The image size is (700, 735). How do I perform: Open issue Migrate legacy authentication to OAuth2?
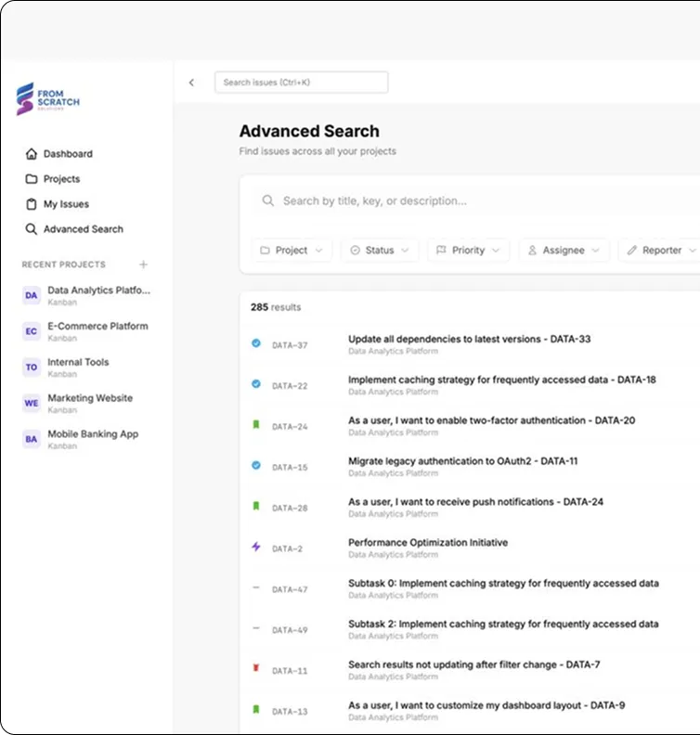pyautogui.click(x=462, y=461)
